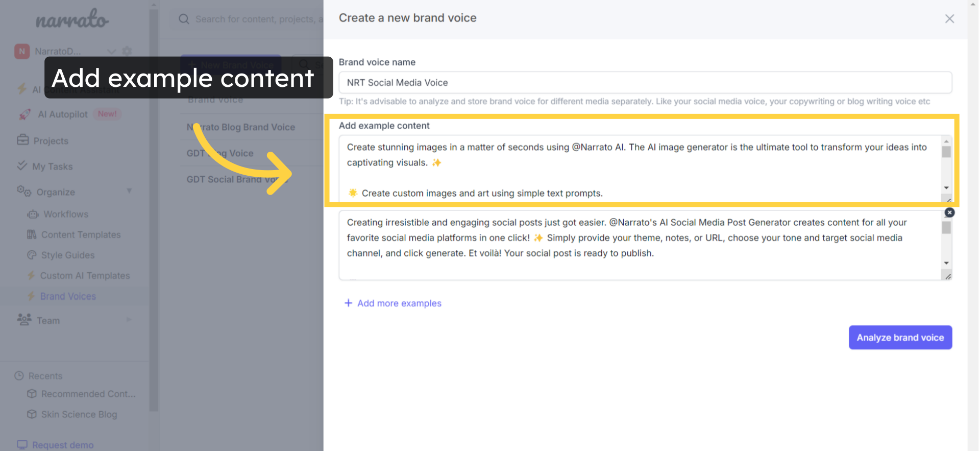The height and width of the screenshot is (451, 980).
Task: Click the brand voice tip text
Action: click(x=634, y=101)
